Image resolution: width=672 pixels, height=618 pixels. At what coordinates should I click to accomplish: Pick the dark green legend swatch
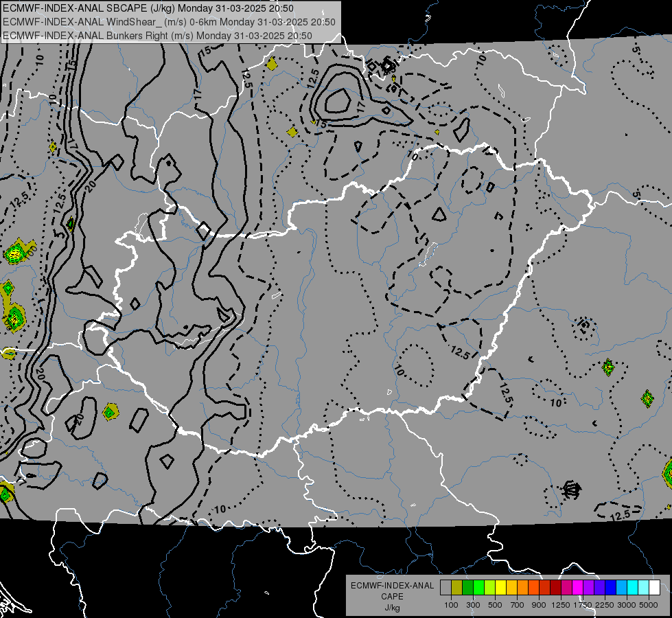click(x=467, y=587)
